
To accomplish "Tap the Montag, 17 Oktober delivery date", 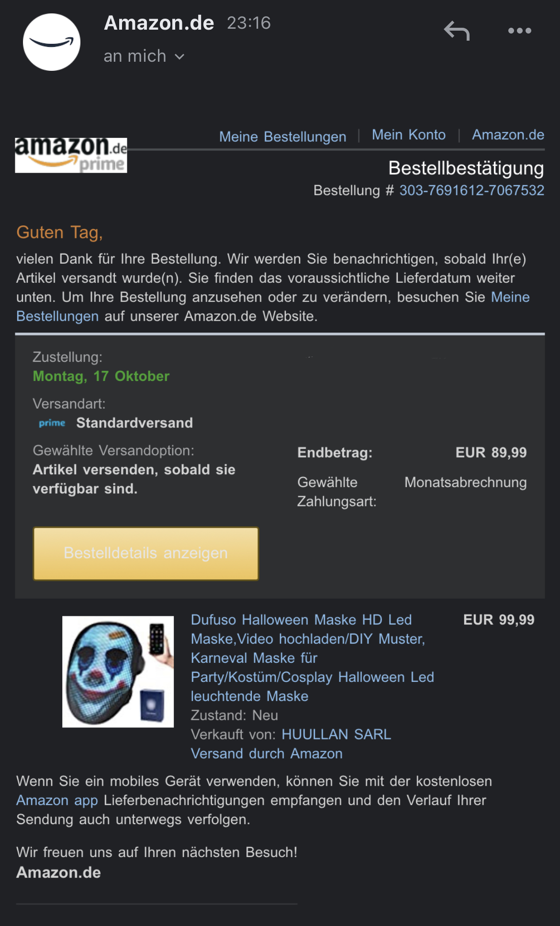I will (x=101, y=376).
